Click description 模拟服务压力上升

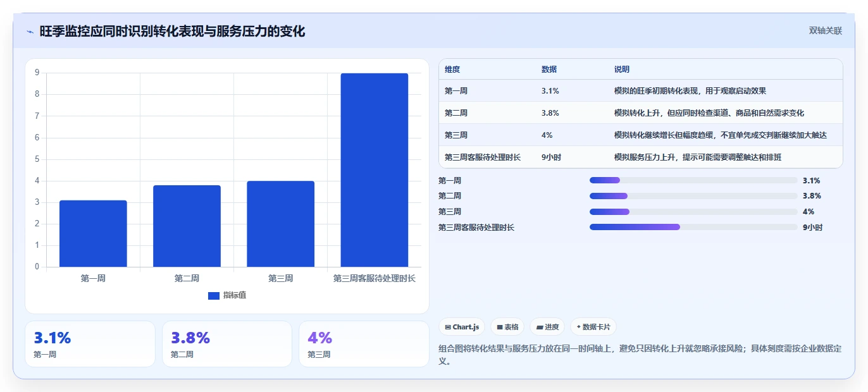point(698,157)
